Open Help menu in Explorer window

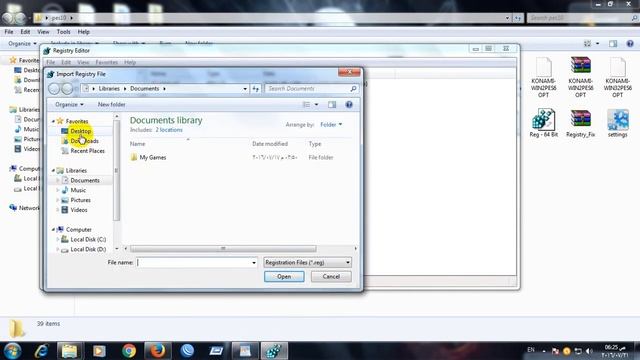point(83,32)
